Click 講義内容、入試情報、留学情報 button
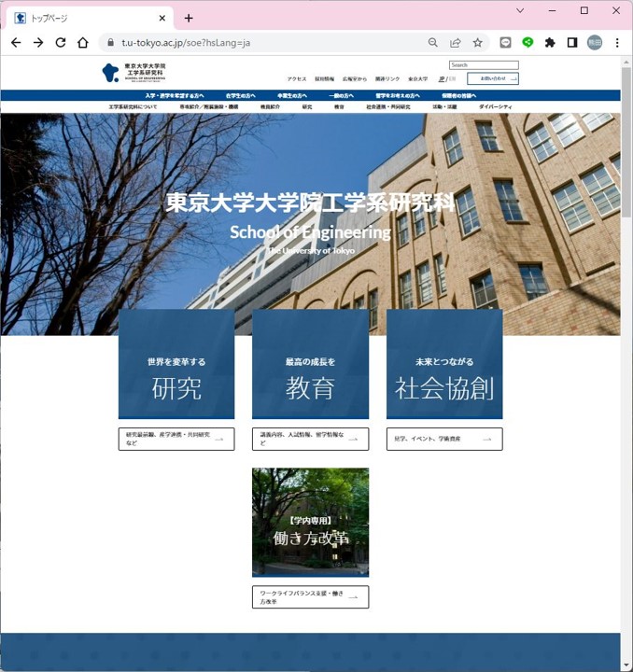 pos(310,439)
